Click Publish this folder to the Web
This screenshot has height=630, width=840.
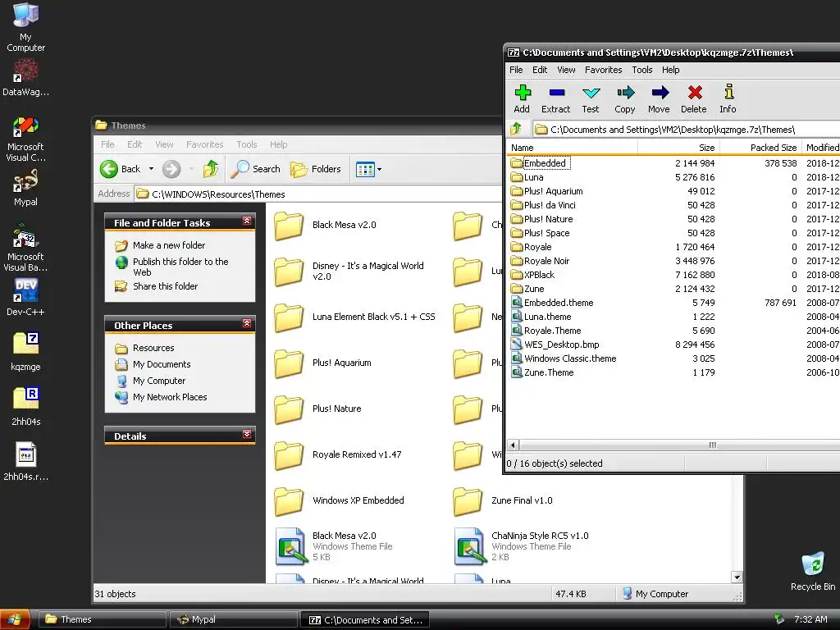[180, 267]
